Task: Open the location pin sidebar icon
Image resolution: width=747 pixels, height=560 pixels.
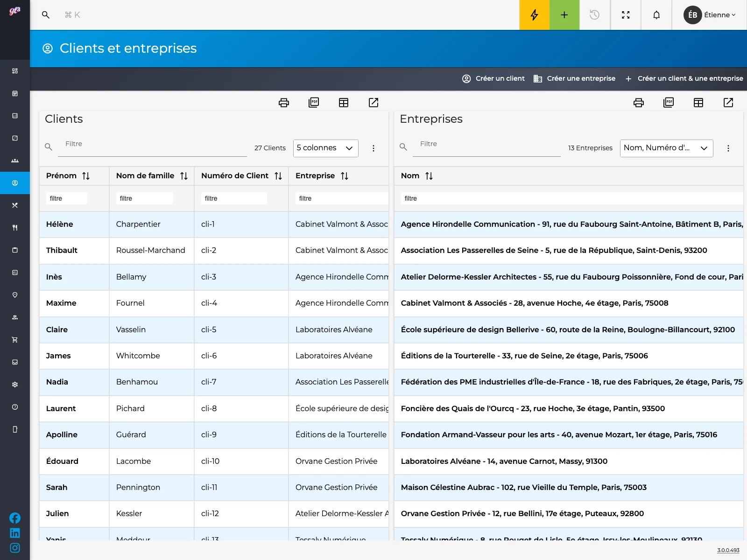Action: (15, 295)
